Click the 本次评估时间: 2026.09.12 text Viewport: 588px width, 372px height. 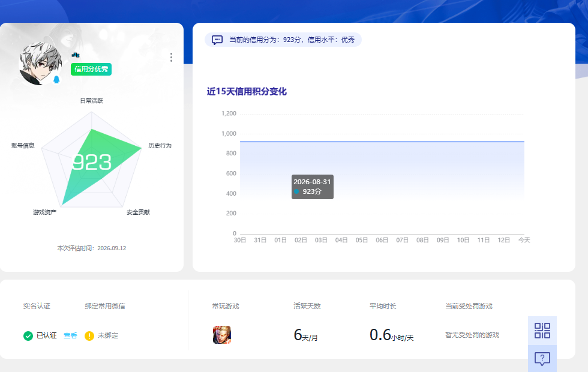coord(91,248)
